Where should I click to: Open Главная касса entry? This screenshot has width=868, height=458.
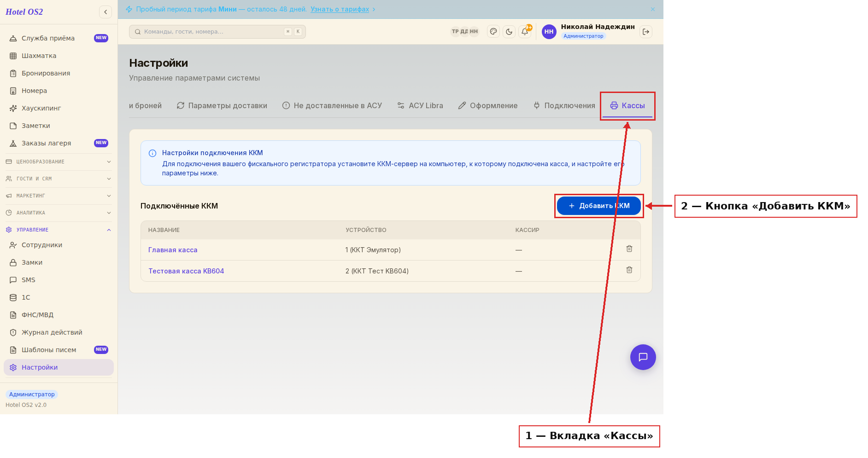click(173, 250)
